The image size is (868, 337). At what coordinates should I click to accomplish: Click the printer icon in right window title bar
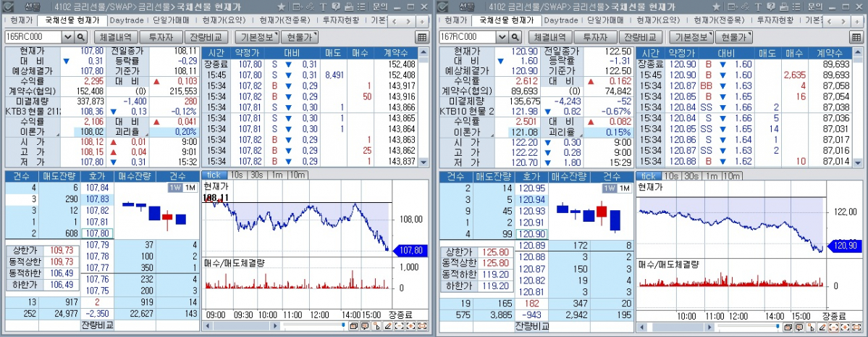pyautogui.click(x=783, y=7)
